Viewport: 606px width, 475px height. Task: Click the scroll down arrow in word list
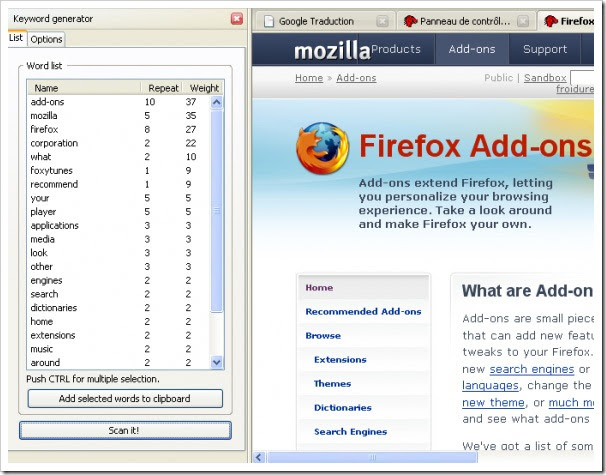coord(216,362)
